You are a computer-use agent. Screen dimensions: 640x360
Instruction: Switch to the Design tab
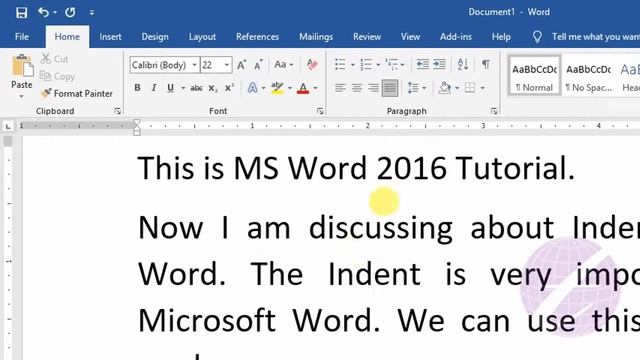(155, 37)
